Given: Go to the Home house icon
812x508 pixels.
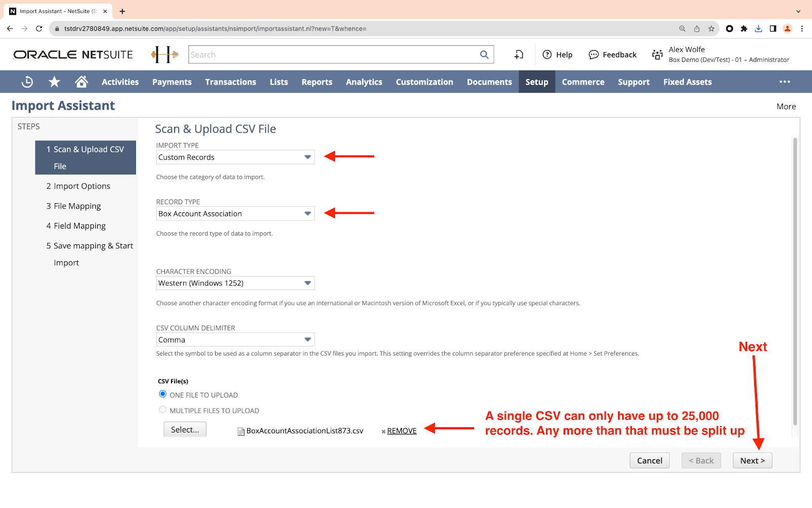Looking at the screenshot, I should pos(81,82).
